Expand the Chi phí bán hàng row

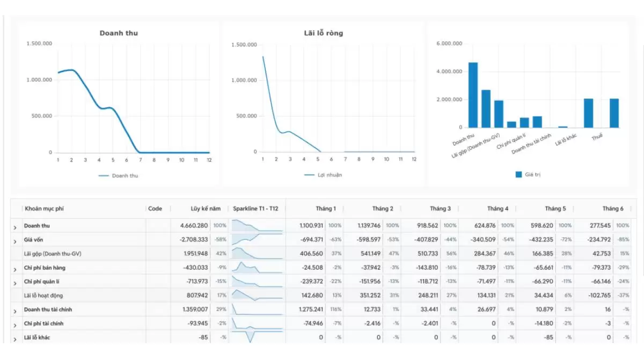coord(15,268)
